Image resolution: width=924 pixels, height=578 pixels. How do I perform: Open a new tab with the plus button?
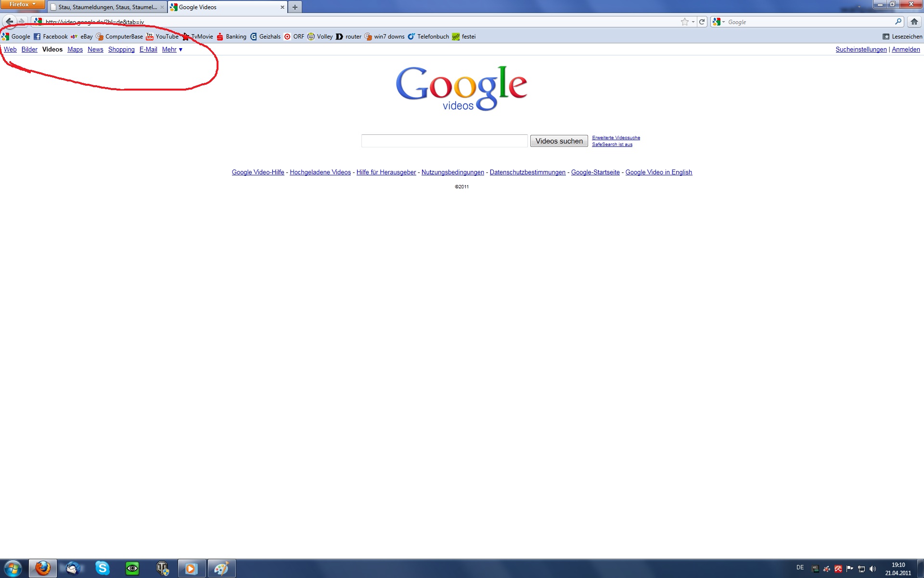pyautogui.click(x=295, y=7)
